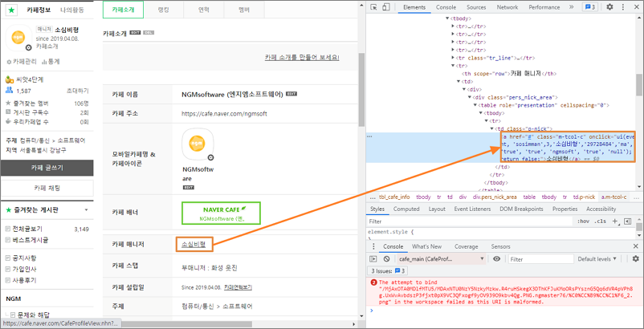Toggle the :hov element state button

tap(583, 221)
